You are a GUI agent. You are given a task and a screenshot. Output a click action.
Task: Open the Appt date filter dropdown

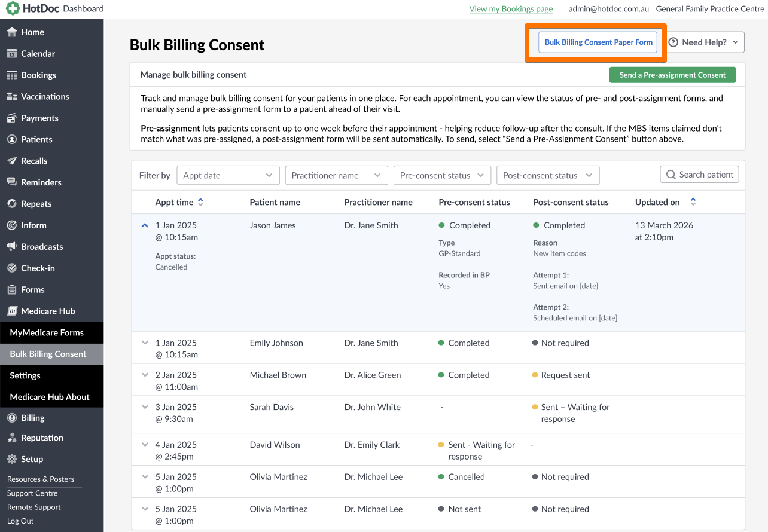228,175
